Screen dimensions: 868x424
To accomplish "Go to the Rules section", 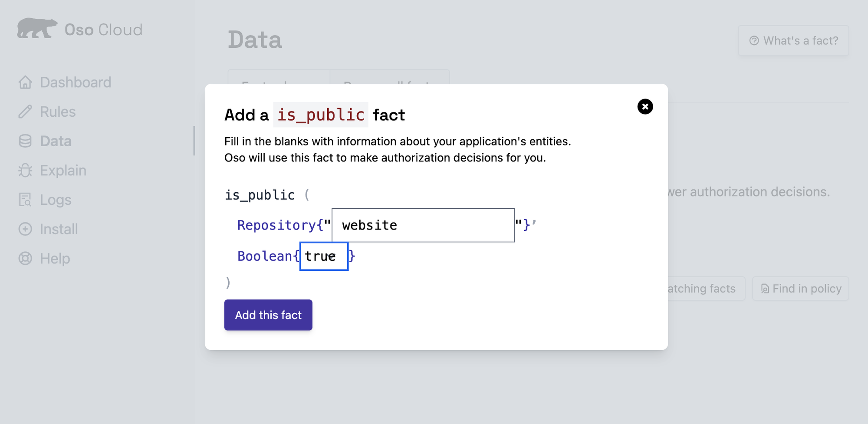I will click(58, 112).
